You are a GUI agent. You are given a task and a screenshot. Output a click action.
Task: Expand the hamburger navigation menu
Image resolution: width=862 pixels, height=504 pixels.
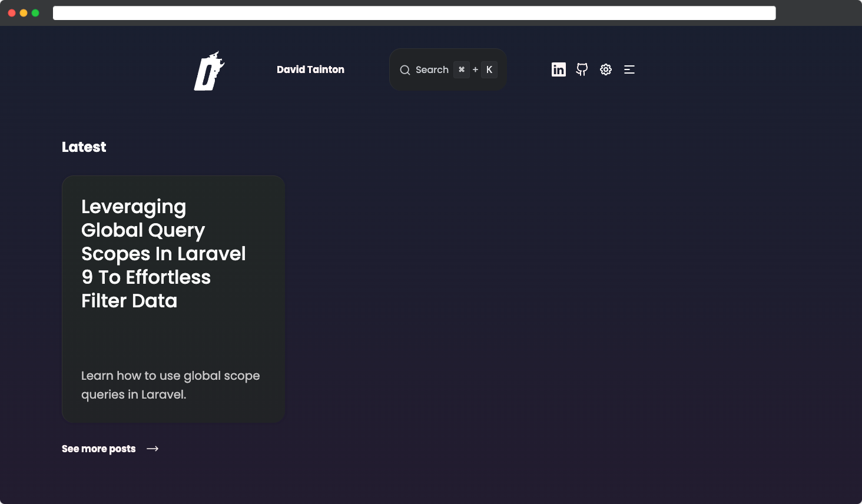629,69
